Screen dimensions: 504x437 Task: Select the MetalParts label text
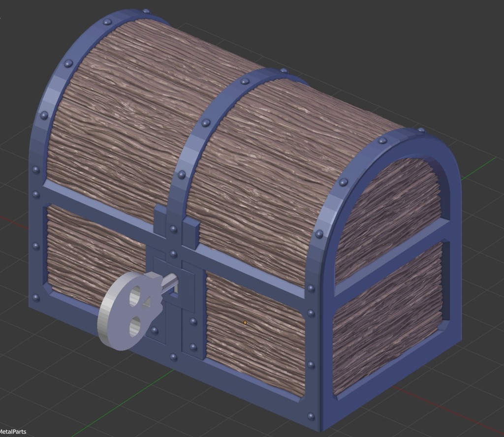[13, 433]
